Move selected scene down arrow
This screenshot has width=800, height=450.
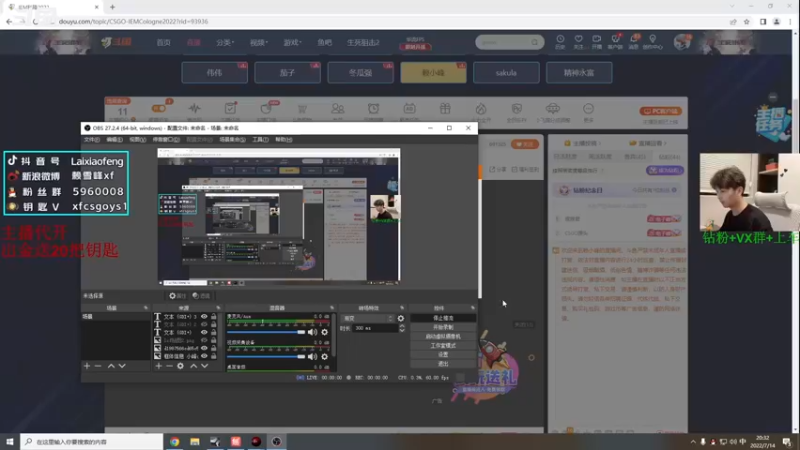[x=122, y=366]
